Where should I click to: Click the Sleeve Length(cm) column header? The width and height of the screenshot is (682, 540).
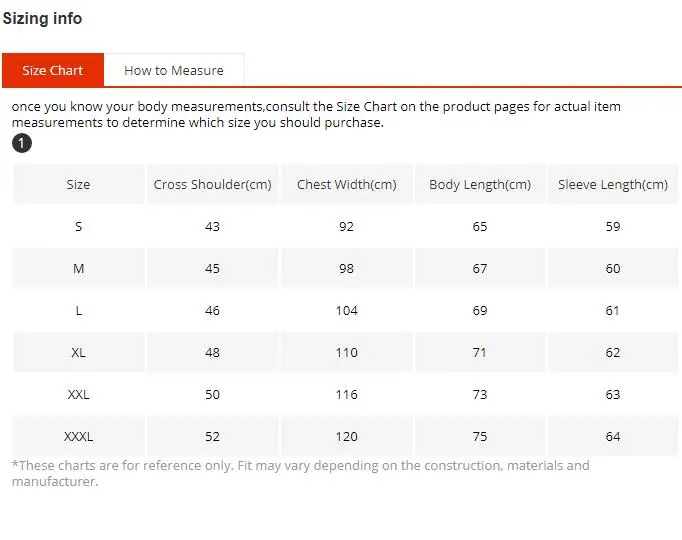point(613,184)
